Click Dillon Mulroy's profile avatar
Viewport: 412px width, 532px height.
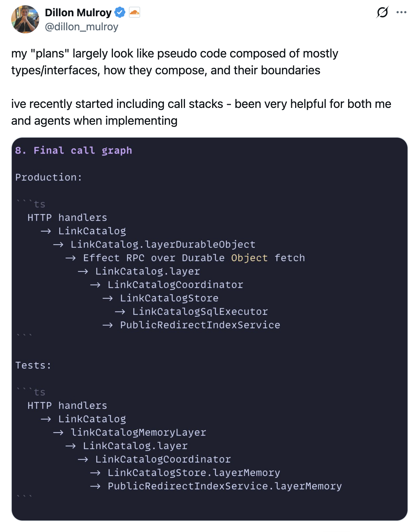(25, 19)
